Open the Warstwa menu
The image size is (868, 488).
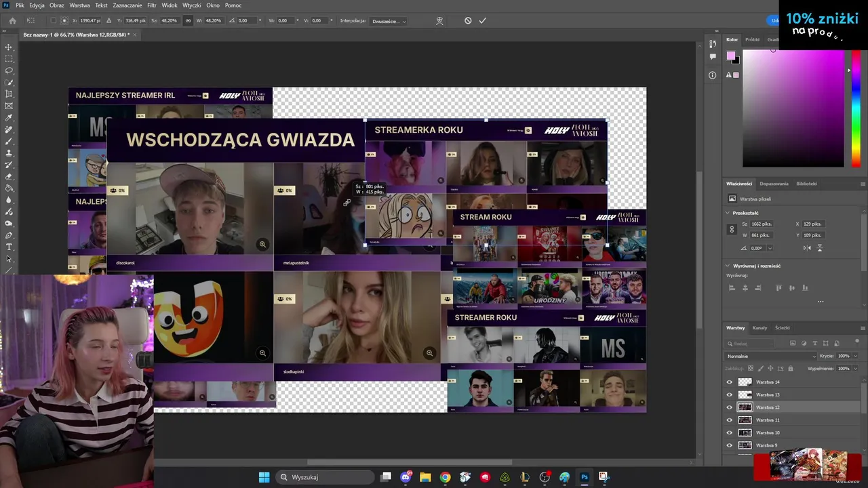(x=79, y=5)
